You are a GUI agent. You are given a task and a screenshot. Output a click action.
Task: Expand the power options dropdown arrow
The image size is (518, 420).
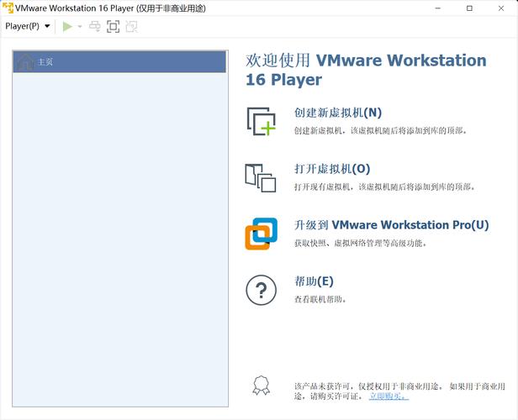coord(80,26)
